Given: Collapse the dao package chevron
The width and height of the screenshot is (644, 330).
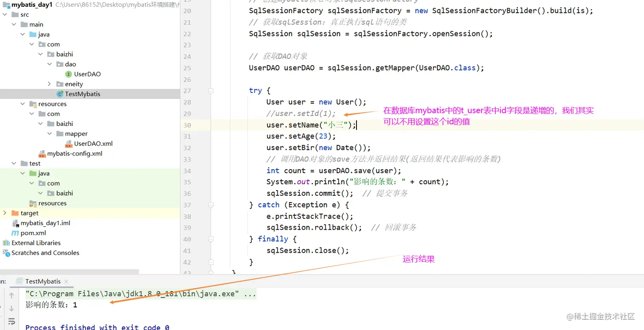Looking at the screenshot, I should (x=50, y=64).
